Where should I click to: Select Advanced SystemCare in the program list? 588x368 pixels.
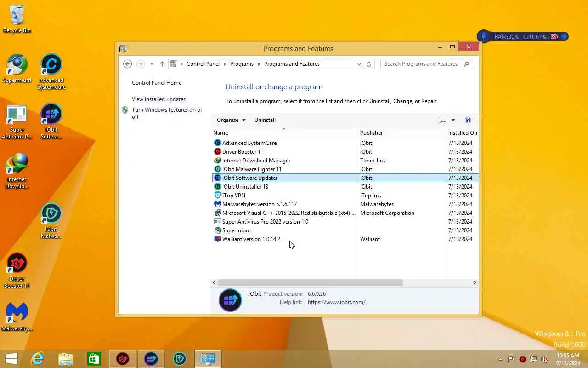tap(345, 143)
